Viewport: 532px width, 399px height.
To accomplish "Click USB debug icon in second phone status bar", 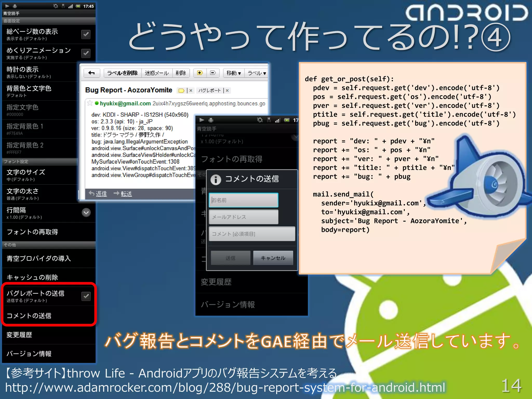I will 269,120.
